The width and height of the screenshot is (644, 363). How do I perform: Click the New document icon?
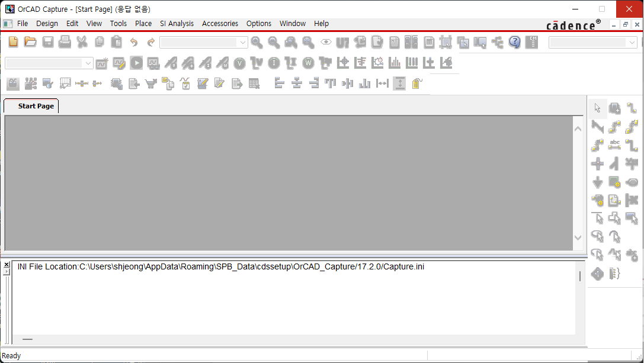point(13,42)
